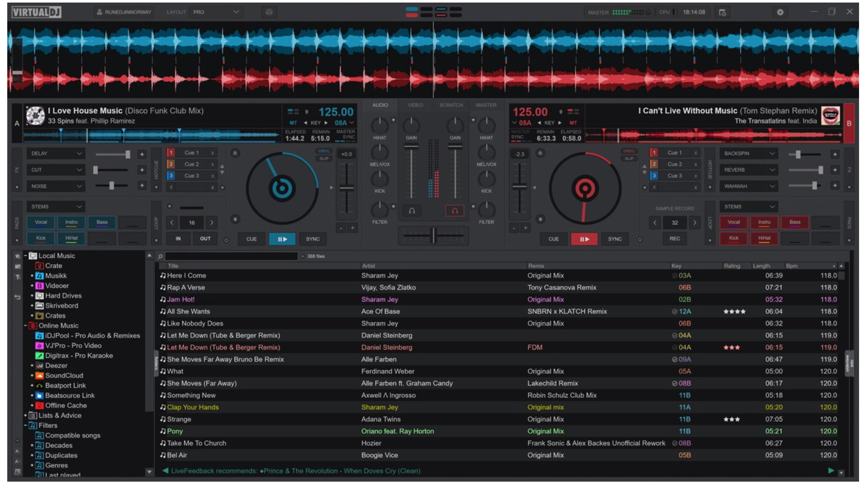Toggle Kick stem pad on deck A
The height and width of the screenshot is (491, 868).
[x=41, y=239]
